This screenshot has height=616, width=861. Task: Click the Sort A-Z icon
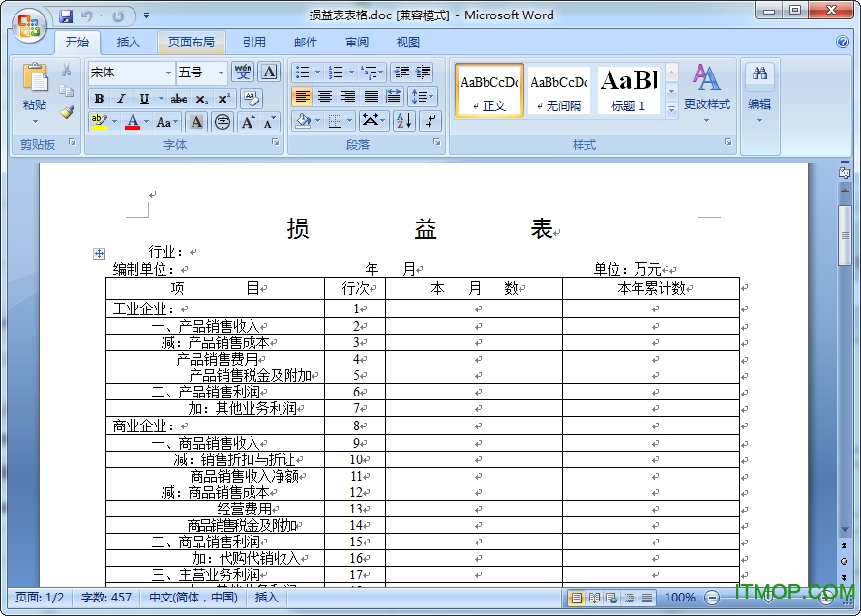(403, 121)
